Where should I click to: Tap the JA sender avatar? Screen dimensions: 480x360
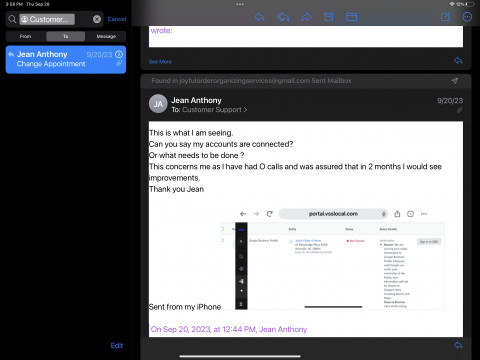coord(158,104)
